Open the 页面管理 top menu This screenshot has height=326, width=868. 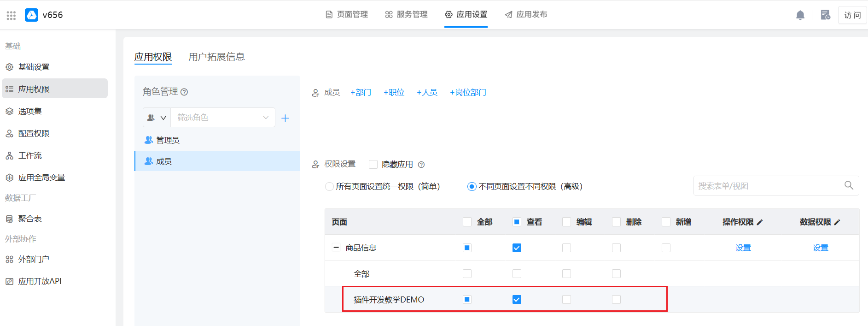[x=347, y=15]
